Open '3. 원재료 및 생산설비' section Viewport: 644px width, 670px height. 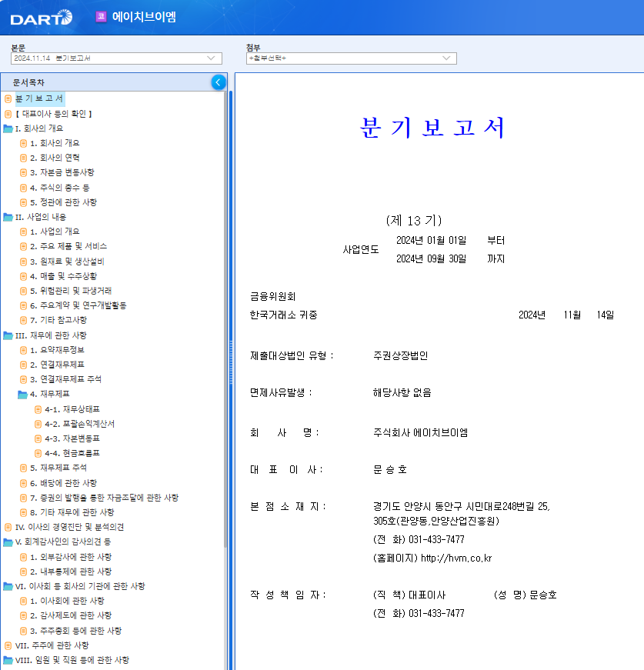[x=67, y=261]
